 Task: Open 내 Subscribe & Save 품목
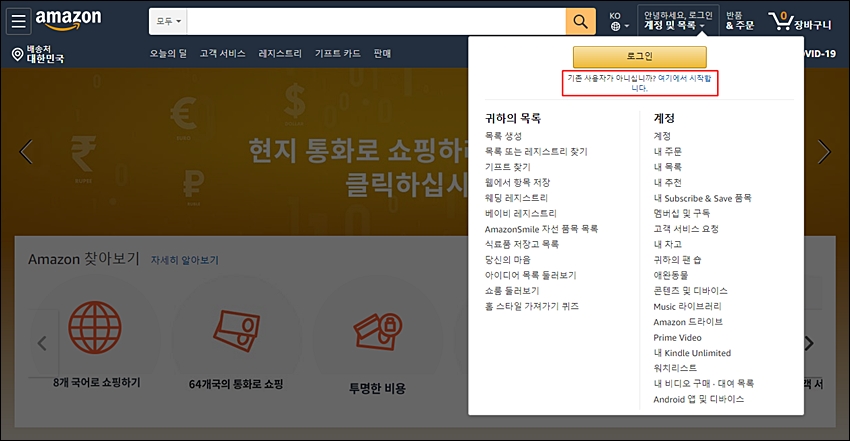coord(703,198)
